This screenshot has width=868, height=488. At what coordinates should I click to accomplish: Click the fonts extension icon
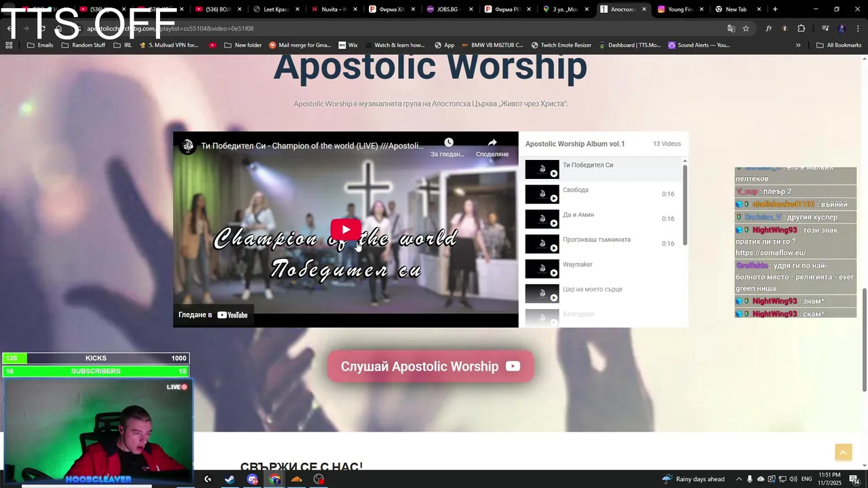coord(768,28)
